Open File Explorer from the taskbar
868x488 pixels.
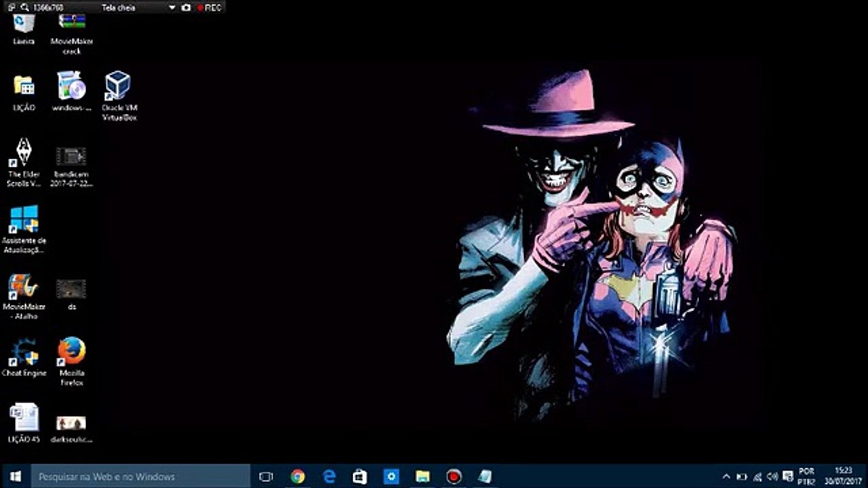point(422,476)
